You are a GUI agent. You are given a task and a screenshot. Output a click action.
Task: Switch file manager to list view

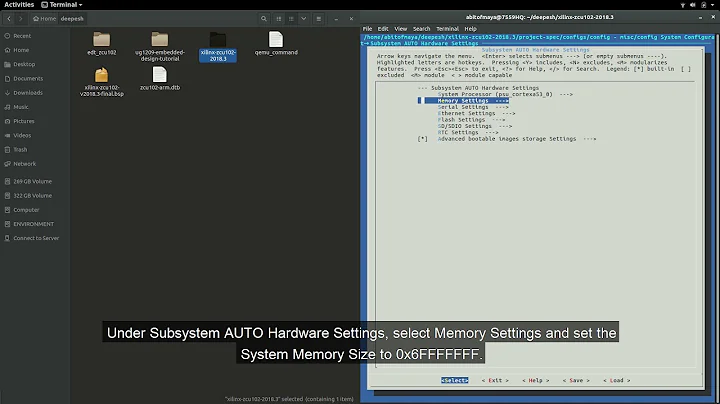point(291,19)
